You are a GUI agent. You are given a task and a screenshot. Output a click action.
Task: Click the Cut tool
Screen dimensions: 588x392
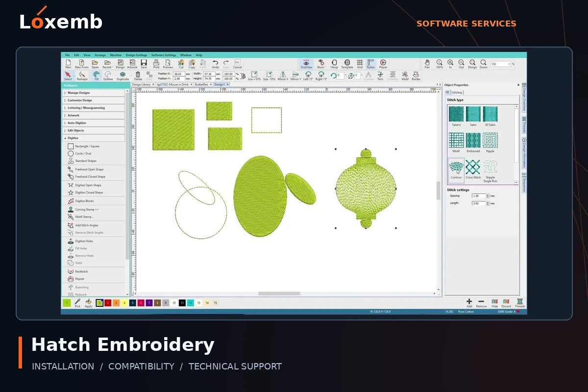[181, 64]
